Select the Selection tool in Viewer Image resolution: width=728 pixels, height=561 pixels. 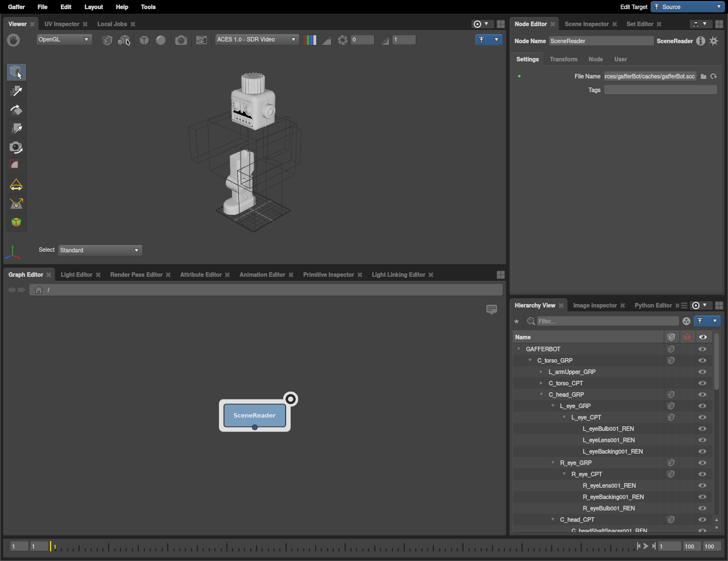pos(16,72)
